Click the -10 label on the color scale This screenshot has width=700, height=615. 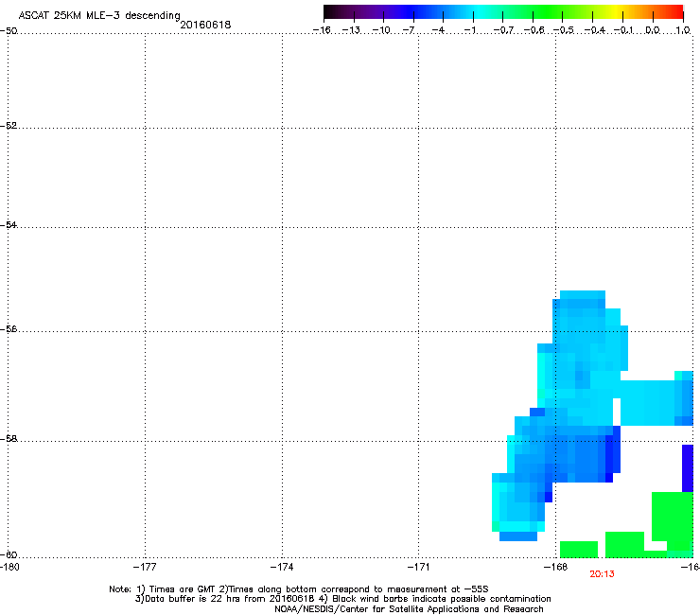pos(381,30)
